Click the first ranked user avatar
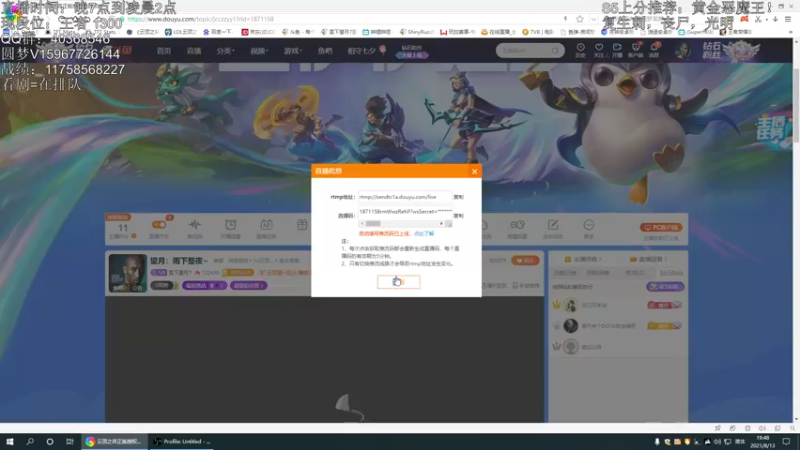800x450 pixels. click(x=570, y=305)
